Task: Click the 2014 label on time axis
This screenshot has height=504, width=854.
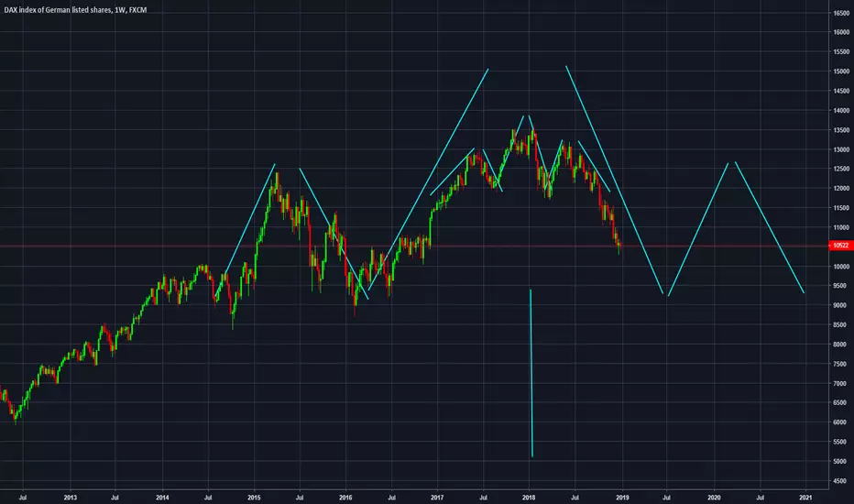Action: (162, 498)
